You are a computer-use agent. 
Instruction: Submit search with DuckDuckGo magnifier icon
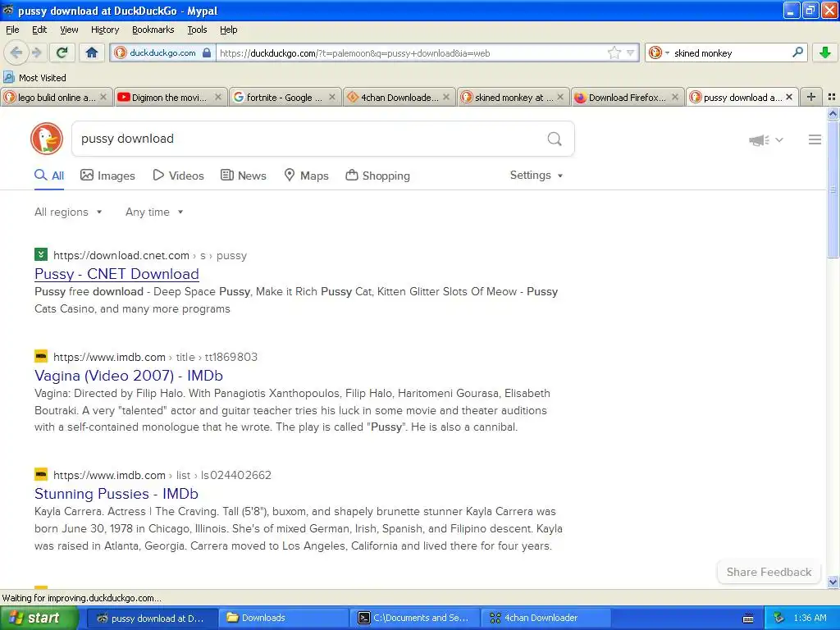point(555,139)
